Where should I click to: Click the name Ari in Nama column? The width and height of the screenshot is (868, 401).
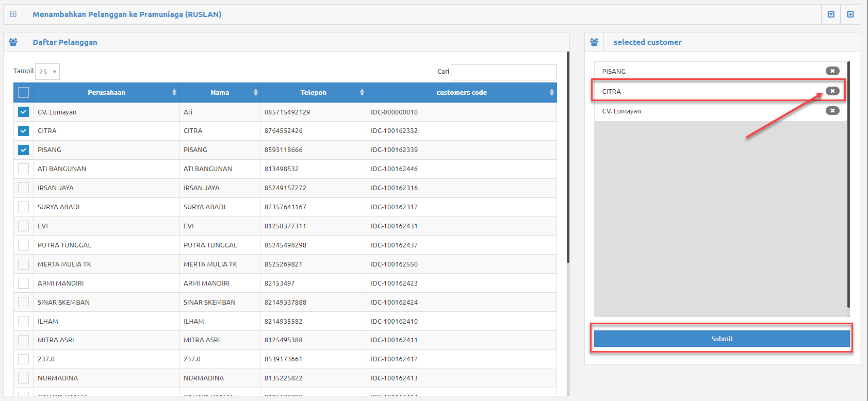coord(188,112)
